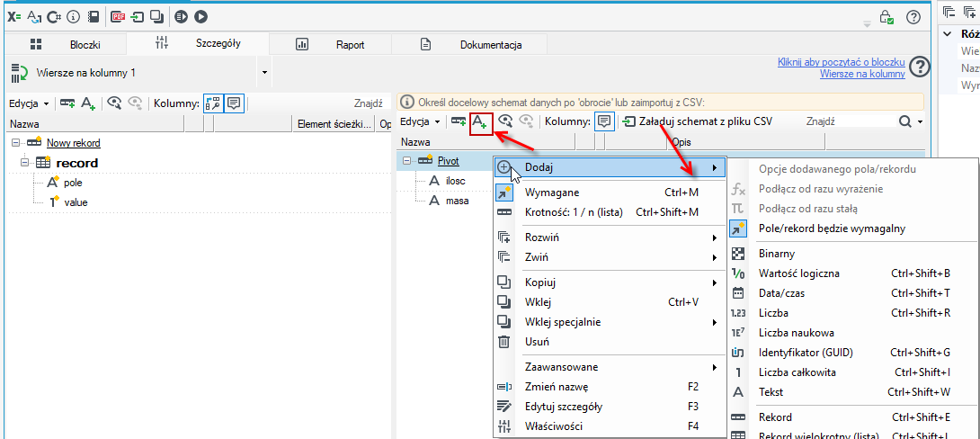Image resolution: width=980 pixels, height=439 pixels.
Task: Click Załaduj schemat z pliku CSV button
Action: 697,121
